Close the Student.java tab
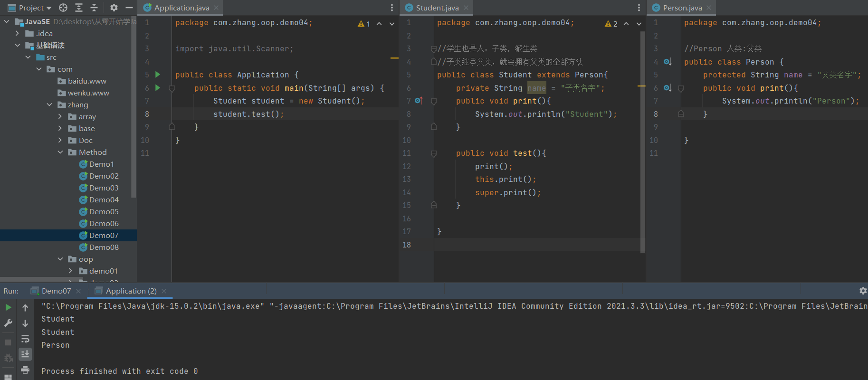The image size is (868, 380). [466, 8]
